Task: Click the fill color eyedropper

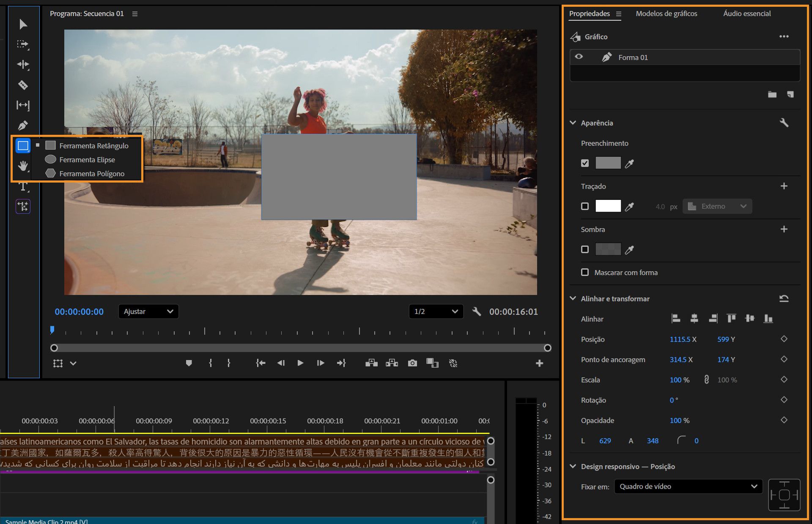Action: click(629, 164)
